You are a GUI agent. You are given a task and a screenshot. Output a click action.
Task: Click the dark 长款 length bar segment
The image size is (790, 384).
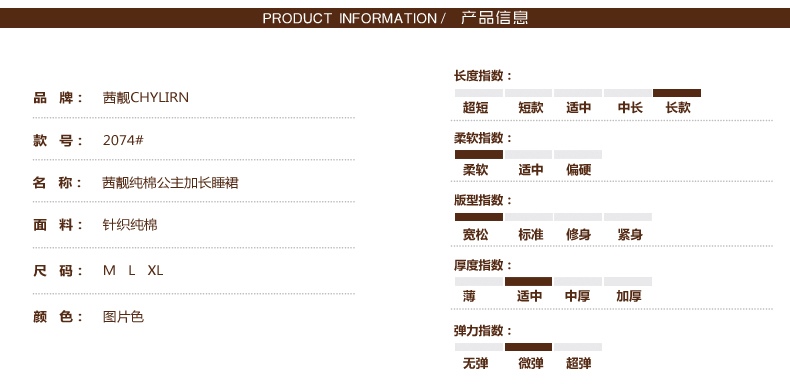tap(677, 93)
